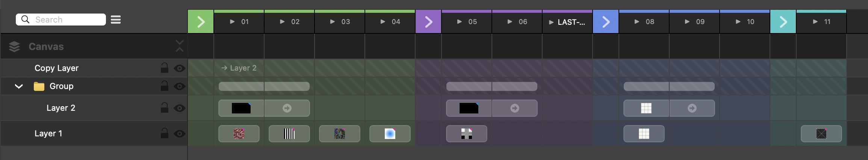This screenshot has height=160, width=868.
Task: Trigger the green scene arrow button
Action: pos(201,22)
